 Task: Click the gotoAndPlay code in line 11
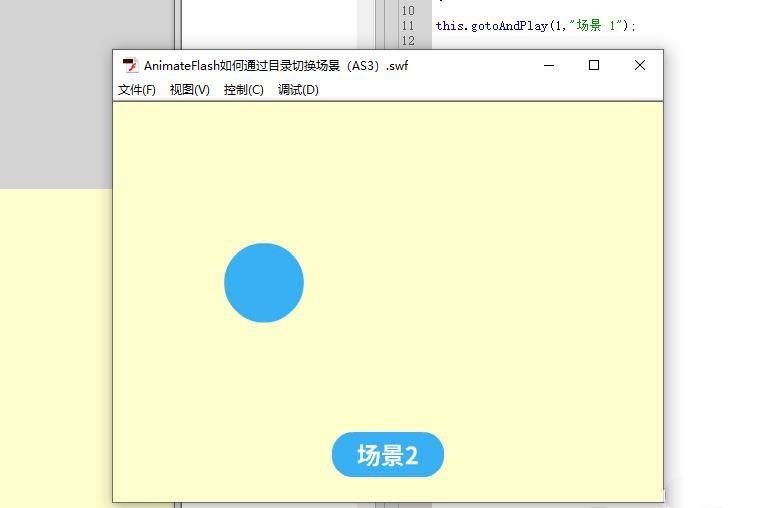click(x=509, y=26)
